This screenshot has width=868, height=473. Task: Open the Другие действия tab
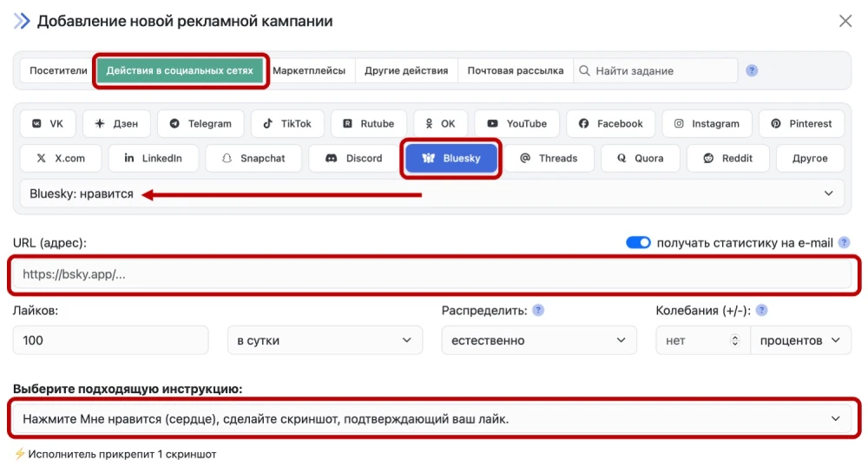(x=406, y=71)
